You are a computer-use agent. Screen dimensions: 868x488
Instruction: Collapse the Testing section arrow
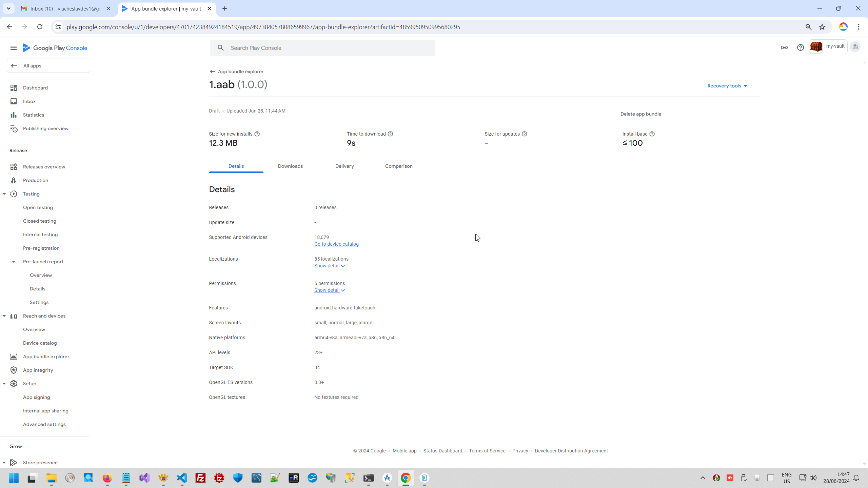(x=4, y=194)
